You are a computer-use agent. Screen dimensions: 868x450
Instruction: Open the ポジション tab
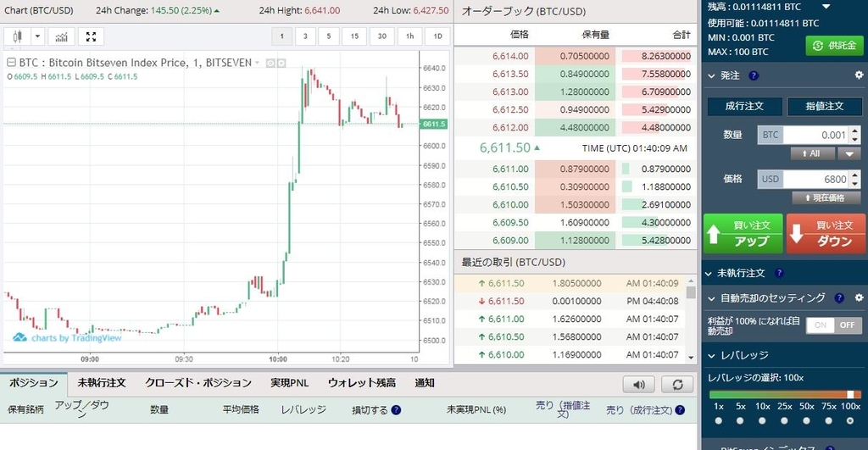(x=34, y=383)
